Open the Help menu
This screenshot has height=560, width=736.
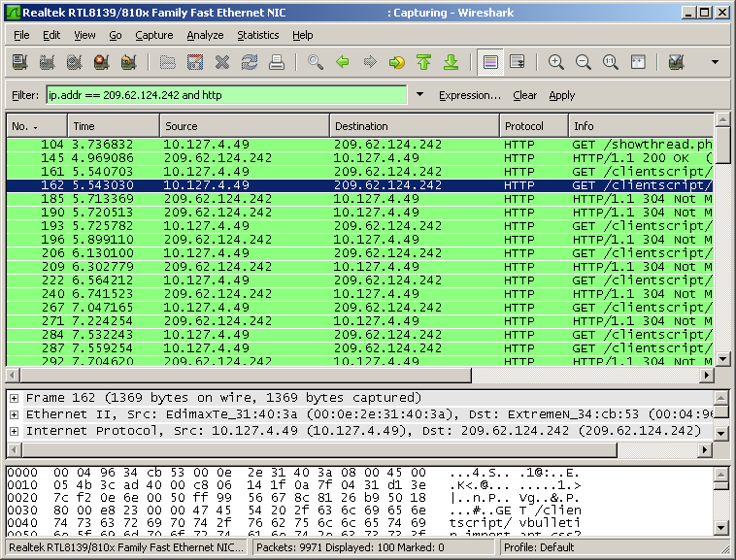coord(302,35)
